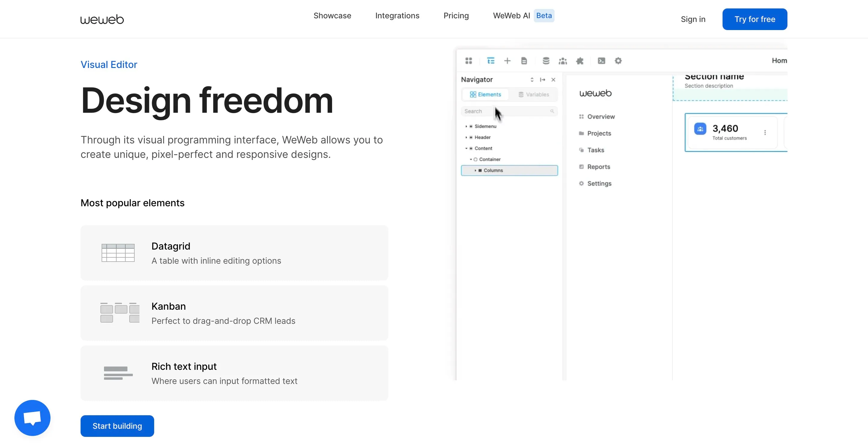Open the chat support bubble

[x=32, y=418]
